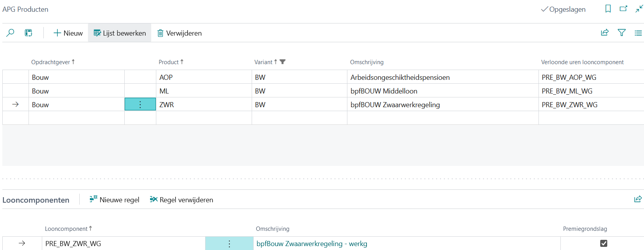Click the share icon in the toolbar
The image size is (644, 250).
[605, 33]
